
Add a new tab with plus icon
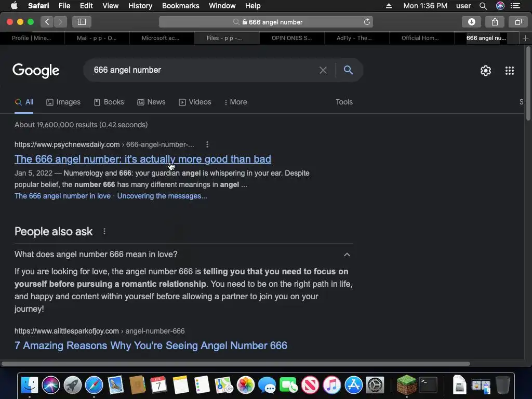tap(525, 38)
